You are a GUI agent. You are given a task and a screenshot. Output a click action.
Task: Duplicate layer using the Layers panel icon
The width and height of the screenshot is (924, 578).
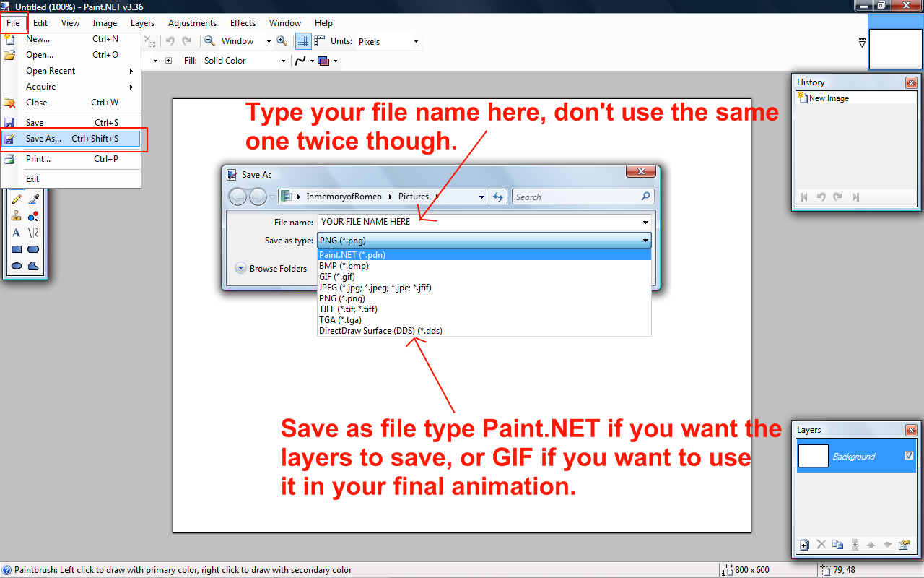pyautogui.click(x=837, y=545)
